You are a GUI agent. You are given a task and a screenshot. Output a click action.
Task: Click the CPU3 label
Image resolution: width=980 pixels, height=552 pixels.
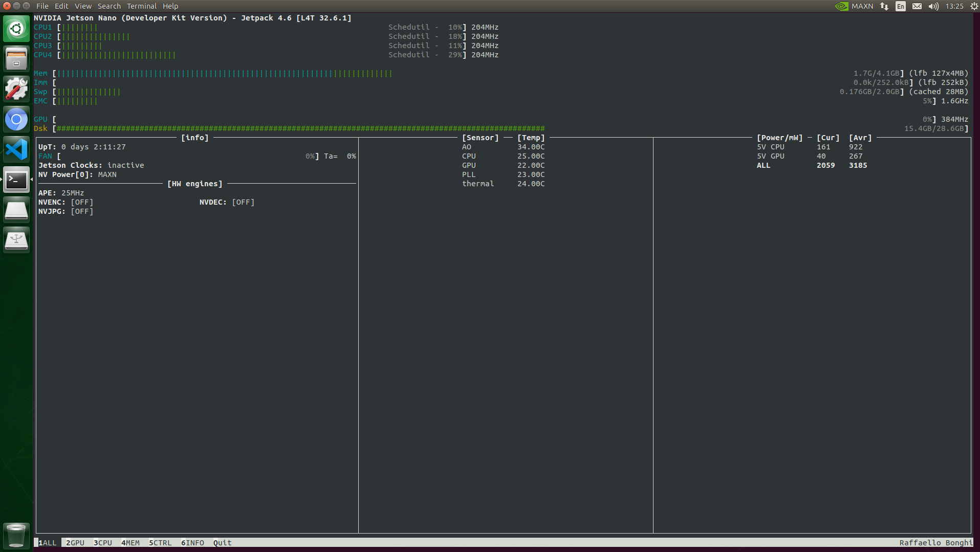[43, 46]
